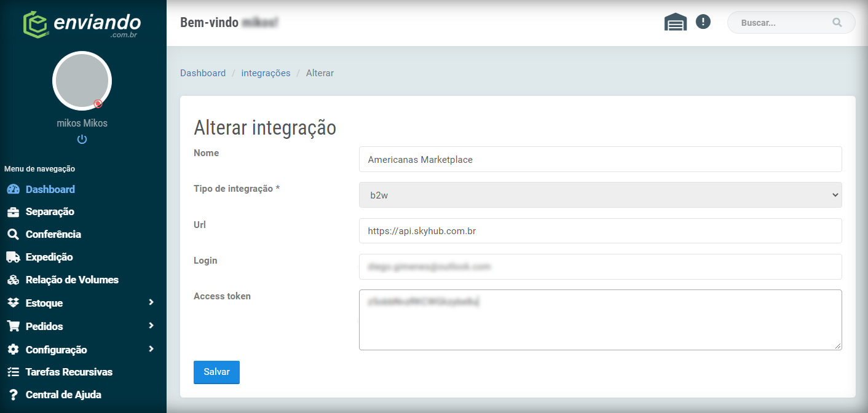
Task: Click the Tarefas Recursivas list icon
Action: point(14,372)
